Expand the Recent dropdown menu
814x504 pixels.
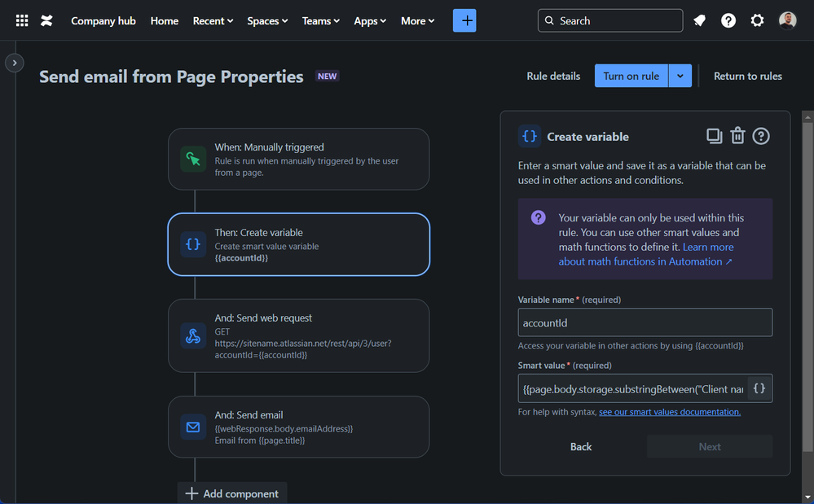(x=213, y=20)
